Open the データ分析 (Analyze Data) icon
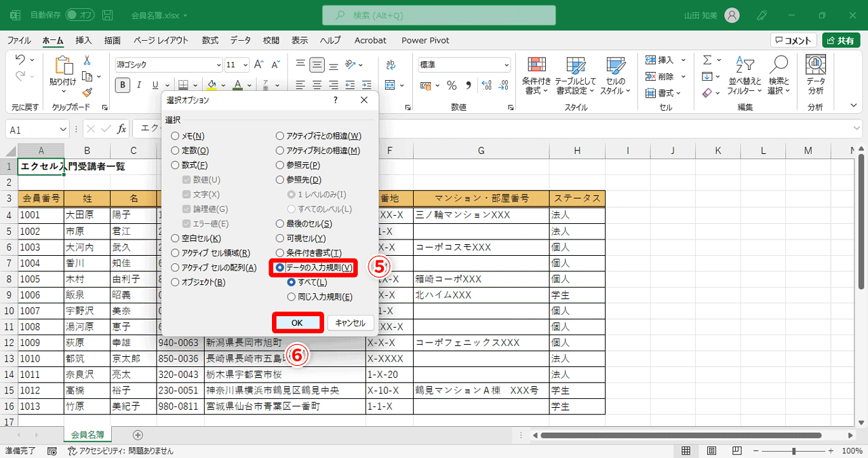The width and height of the screenshot is (868, 458). click(814, 75)
